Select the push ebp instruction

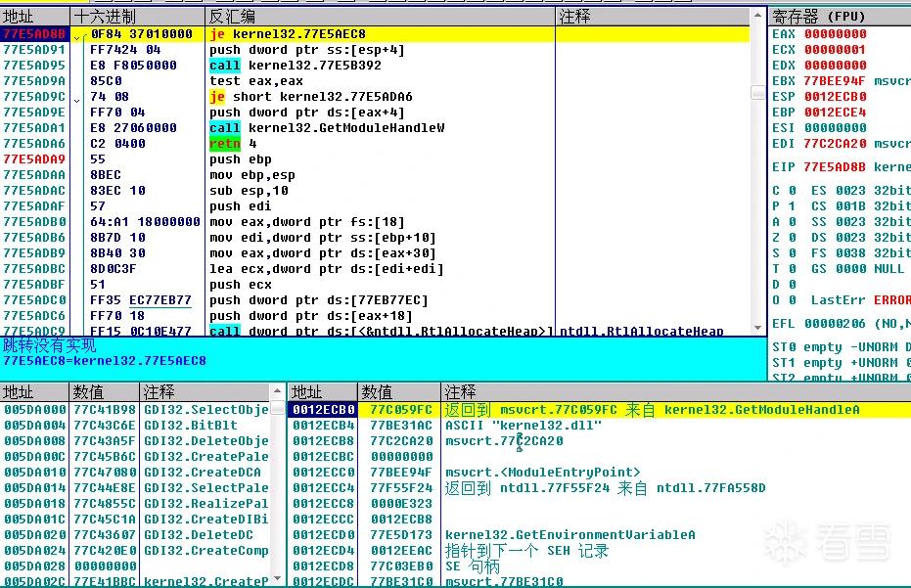(x=241, y=159)
